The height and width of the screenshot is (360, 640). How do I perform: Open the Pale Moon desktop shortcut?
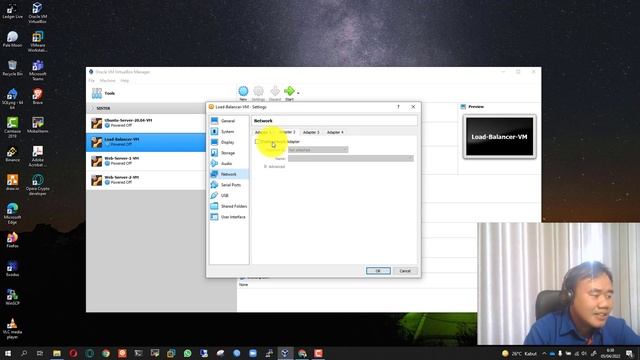click(12, 40)
